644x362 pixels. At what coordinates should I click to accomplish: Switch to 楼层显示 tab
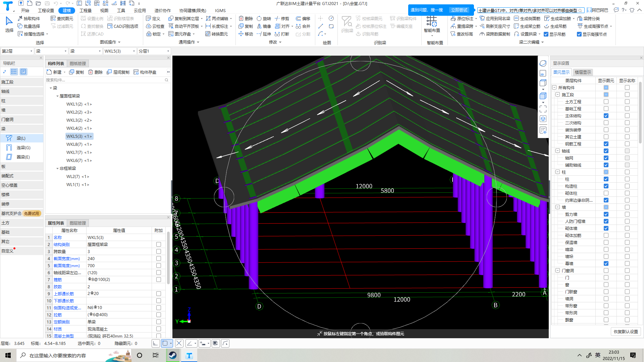pos(583,72)
